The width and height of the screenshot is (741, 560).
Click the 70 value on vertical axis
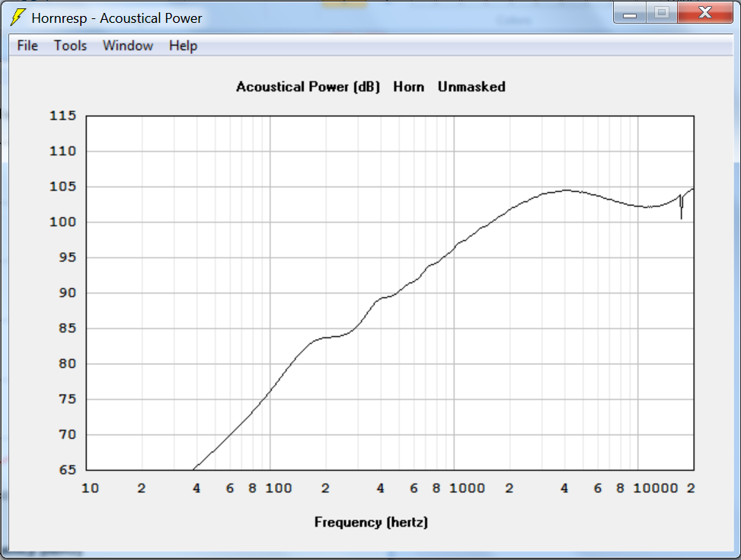point(67,434)
